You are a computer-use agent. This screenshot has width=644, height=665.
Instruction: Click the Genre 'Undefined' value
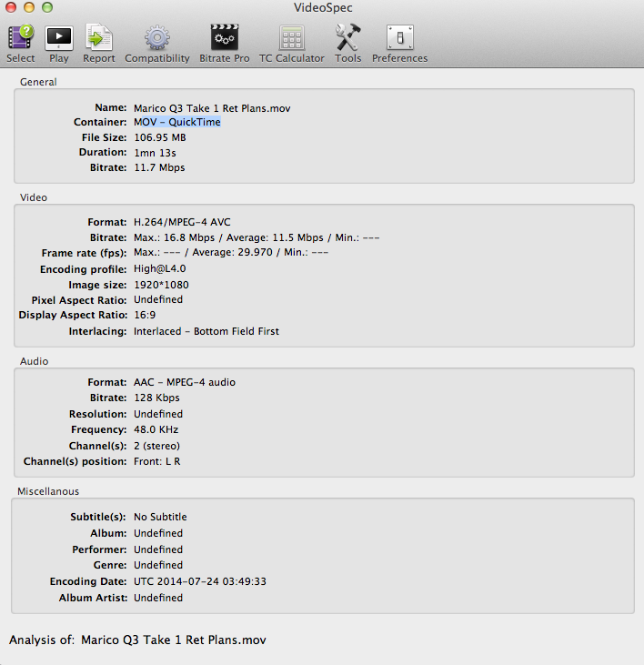point(158,565)
